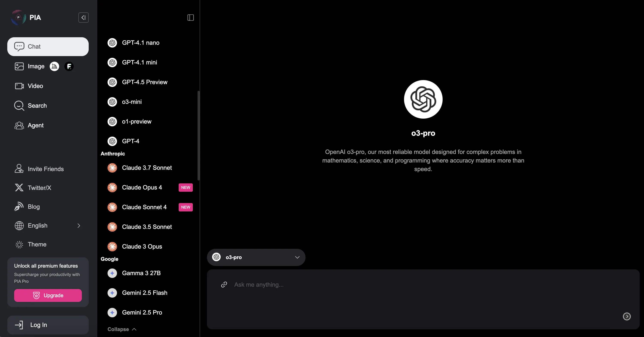Click the pink Upgrade button
The width and height of the screenshot is (644, 337).
(x=48, y=295)
